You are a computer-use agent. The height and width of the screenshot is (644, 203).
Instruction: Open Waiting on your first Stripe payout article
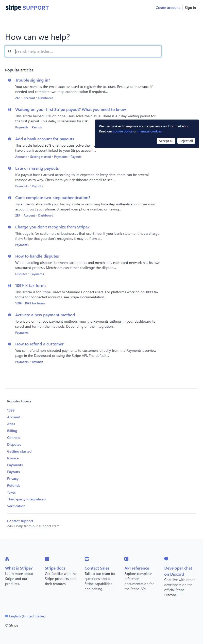click(71, 110)
